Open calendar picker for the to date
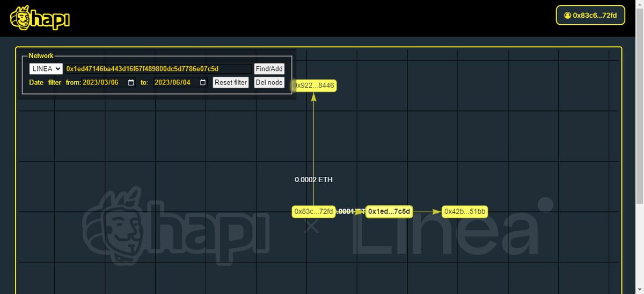644x294 pixels. pyautogui.click(x=202, y=82)
